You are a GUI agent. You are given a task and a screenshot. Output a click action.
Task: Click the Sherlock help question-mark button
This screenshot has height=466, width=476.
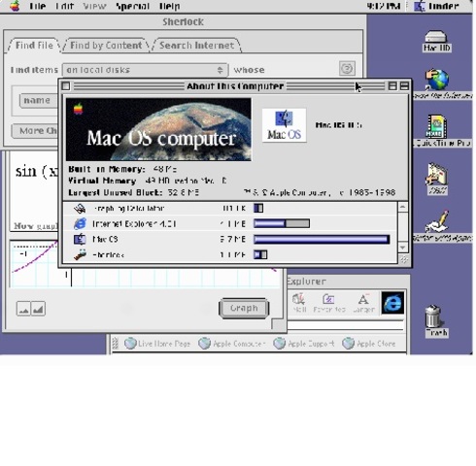(347, 68)
